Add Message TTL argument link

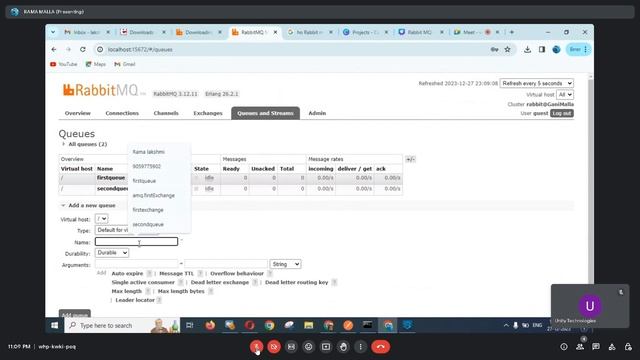(x=176, y=273)
